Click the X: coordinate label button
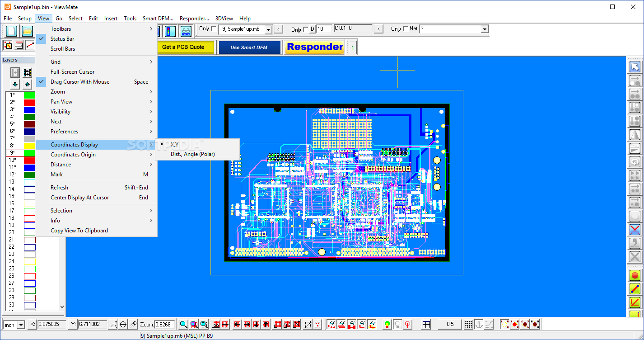 pyautogui.click(x=33, y=325)
